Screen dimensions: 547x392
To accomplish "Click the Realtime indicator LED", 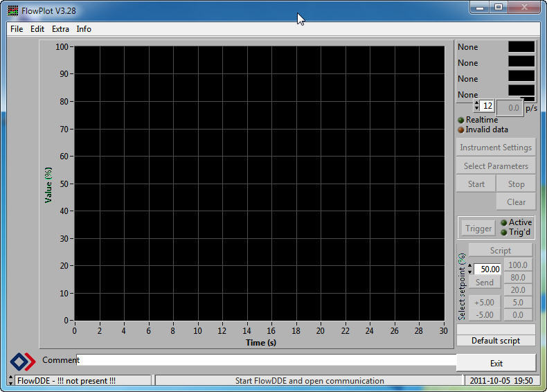I will click(461, 120).
